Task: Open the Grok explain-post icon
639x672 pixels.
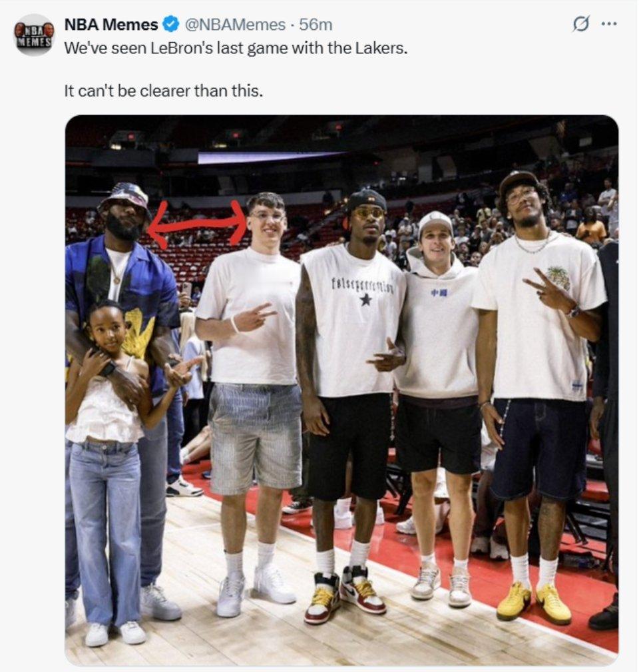Action: 580,23
